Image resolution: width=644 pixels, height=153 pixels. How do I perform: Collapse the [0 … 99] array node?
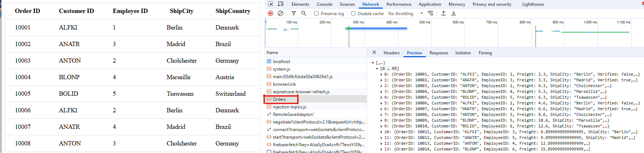(377, 68)
